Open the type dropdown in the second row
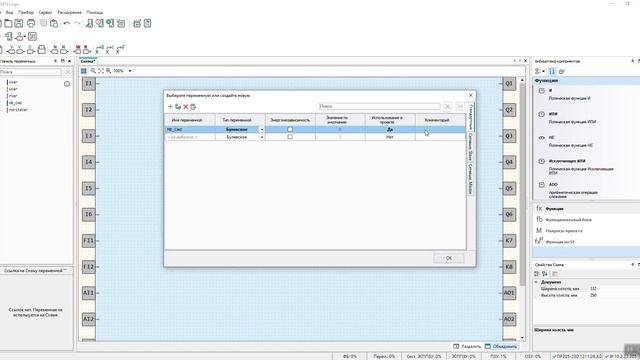640x360 pixels. point(262,137)
